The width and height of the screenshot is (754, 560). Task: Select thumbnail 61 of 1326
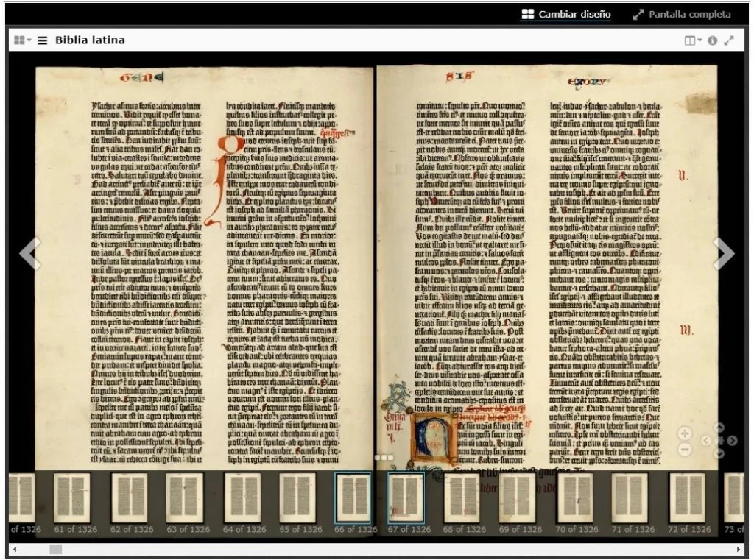point(71,497)
